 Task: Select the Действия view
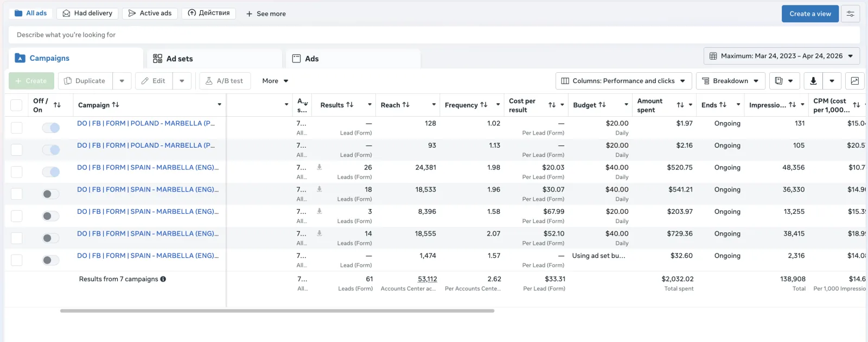(209, 13)
